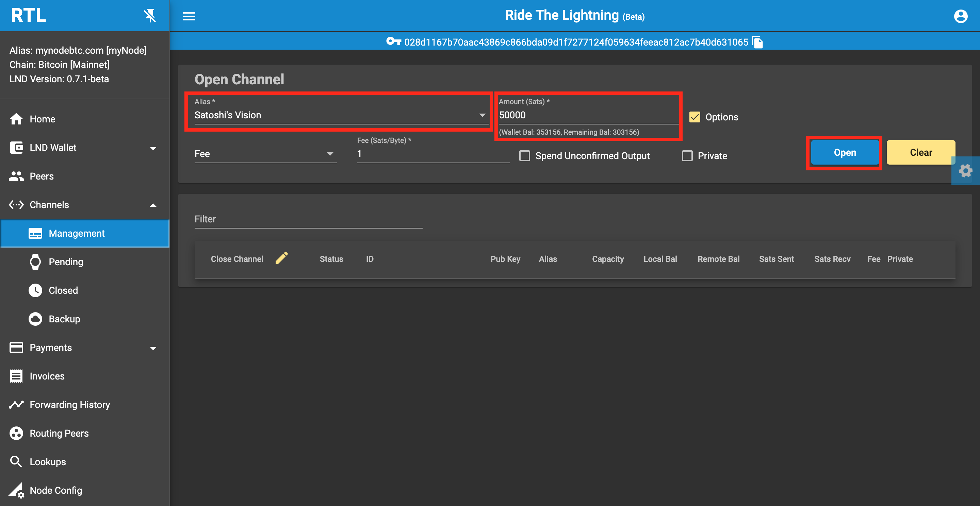The image size is (980, 506).
Task: Click the pencil edit icon
Action: coord(281,258)
